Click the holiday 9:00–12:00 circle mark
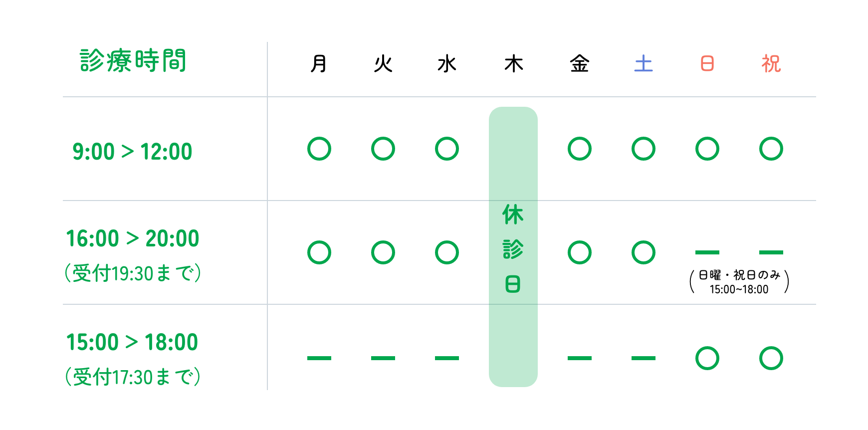868x430 pixels. pyautogui.click(x=771, y=149)
